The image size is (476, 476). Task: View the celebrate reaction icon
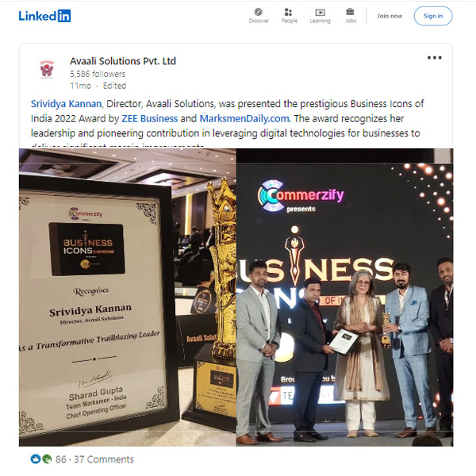click(x=47, y=459)
